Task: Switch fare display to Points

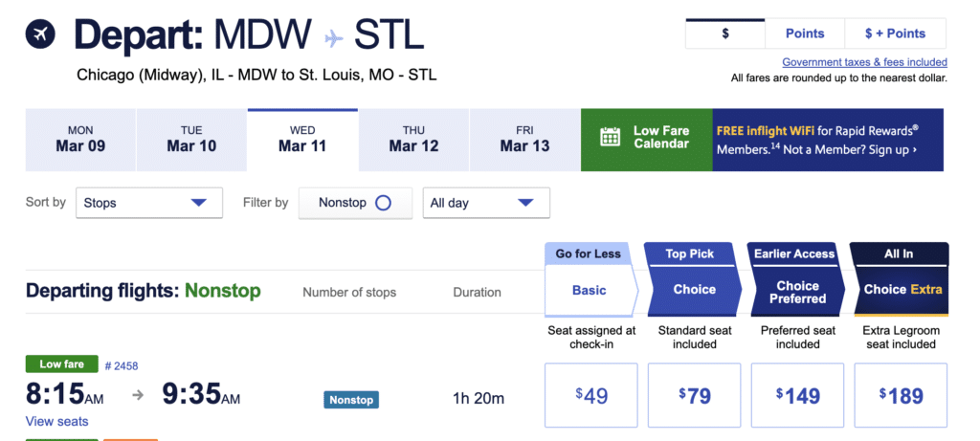Action: click(x=805, y=33)
